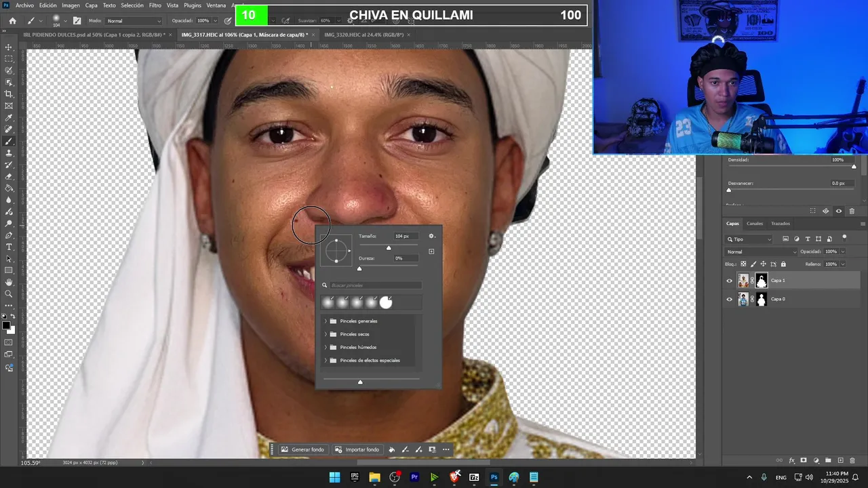Open the brush preset picker arrow

point(66,21)
